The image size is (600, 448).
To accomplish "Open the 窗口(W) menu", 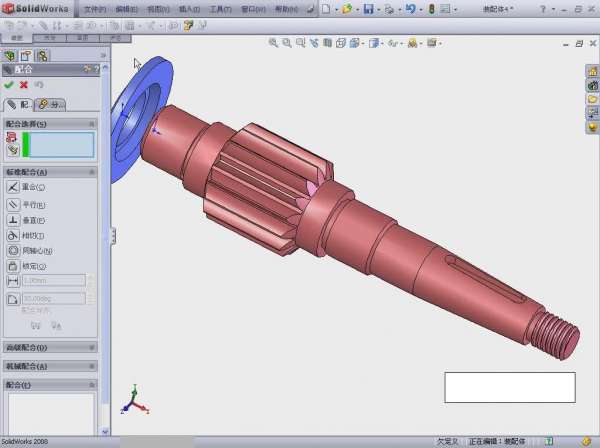I will click(x=253, y=9).
